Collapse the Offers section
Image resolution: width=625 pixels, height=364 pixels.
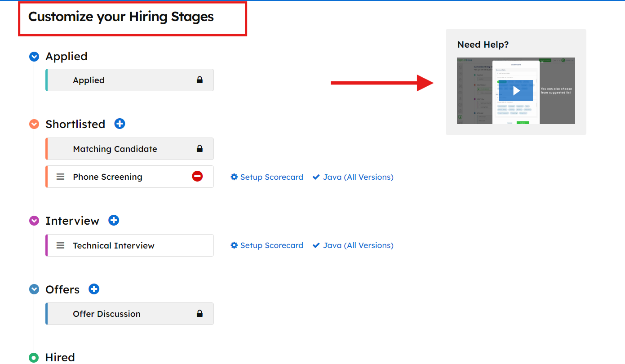point(34,289)
